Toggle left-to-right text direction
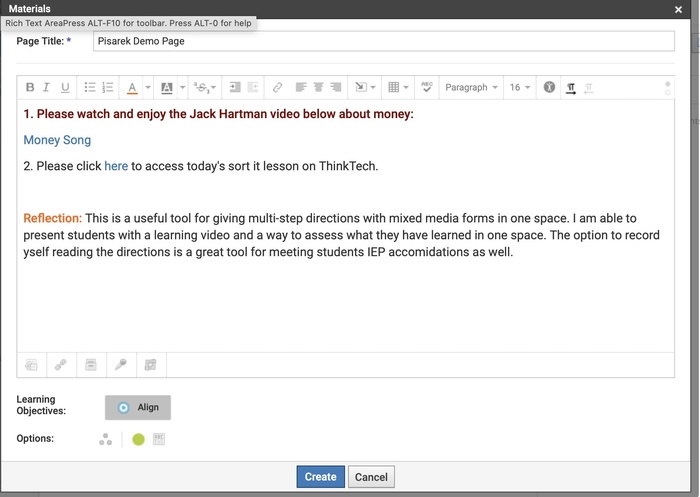The image size is (700, 497). click(571, 88)
